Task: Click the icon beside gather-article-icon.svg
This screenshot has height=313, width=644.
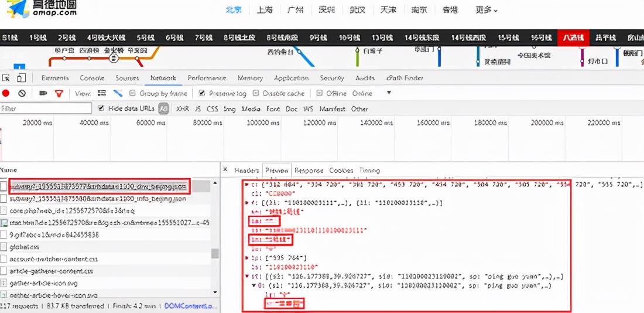Action: 4,283
